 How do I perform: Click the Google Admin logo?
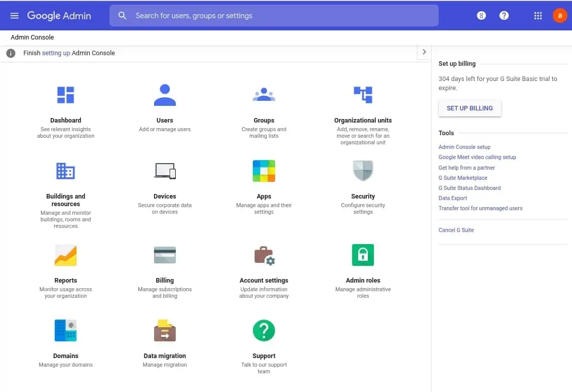(x=59, y=16)
